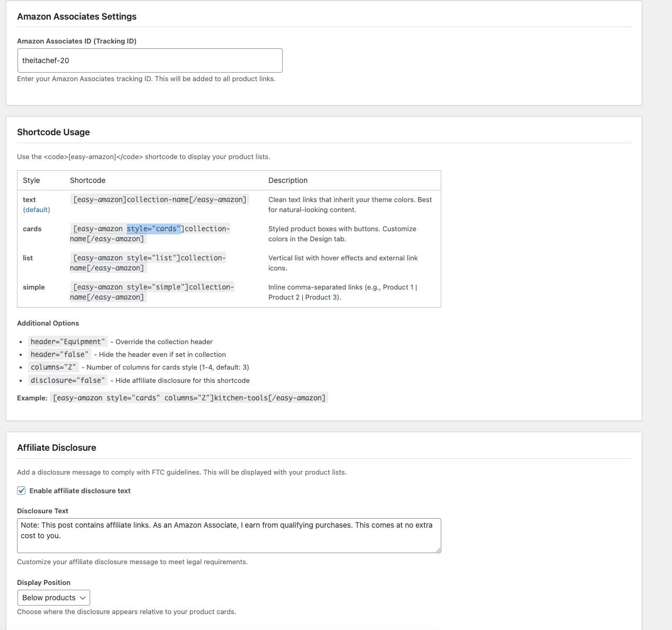Click the blue (default) label

37,209
